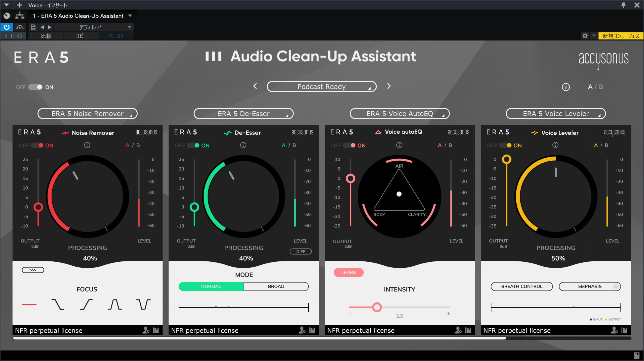Select the notch focus shape
The image size is (644, 361).
coord(143,304)
